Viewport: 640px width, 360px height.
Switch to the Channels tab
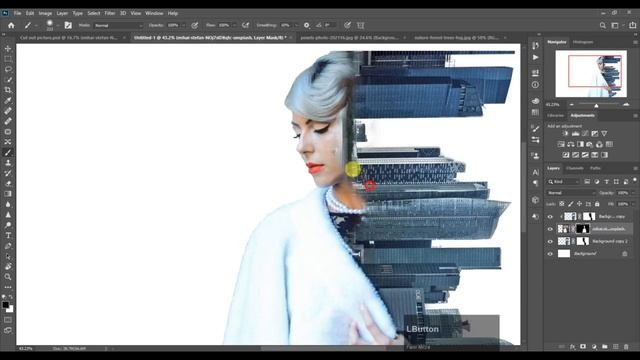(575, 168)
